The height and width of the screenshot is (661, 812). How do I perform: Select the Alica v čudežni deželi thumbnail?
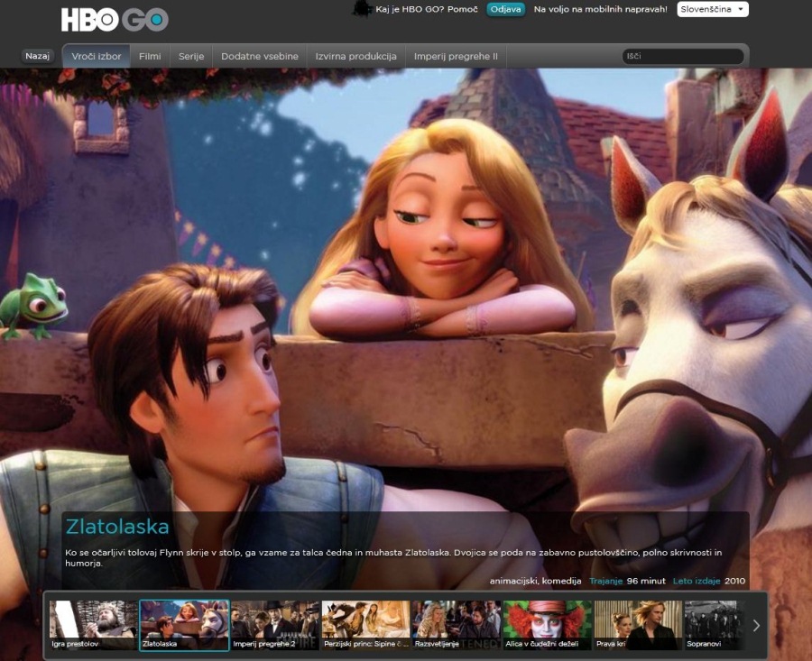coord(548,625)
